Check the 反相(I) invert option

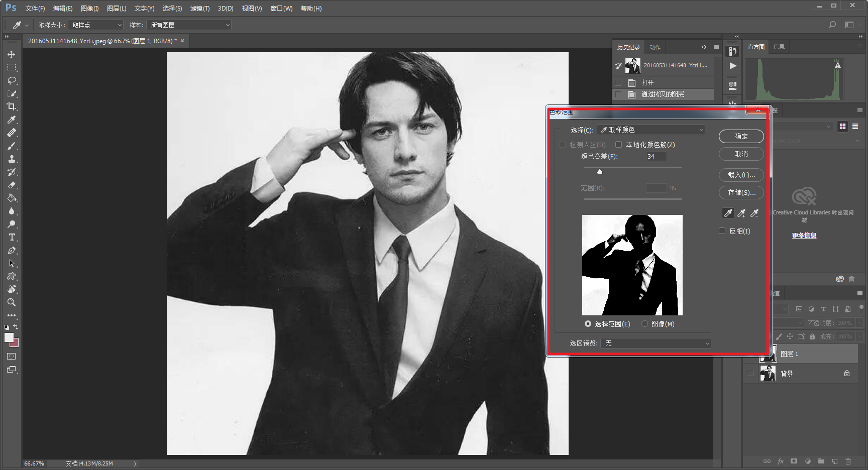pyautogui.click(x=722, y=231)
